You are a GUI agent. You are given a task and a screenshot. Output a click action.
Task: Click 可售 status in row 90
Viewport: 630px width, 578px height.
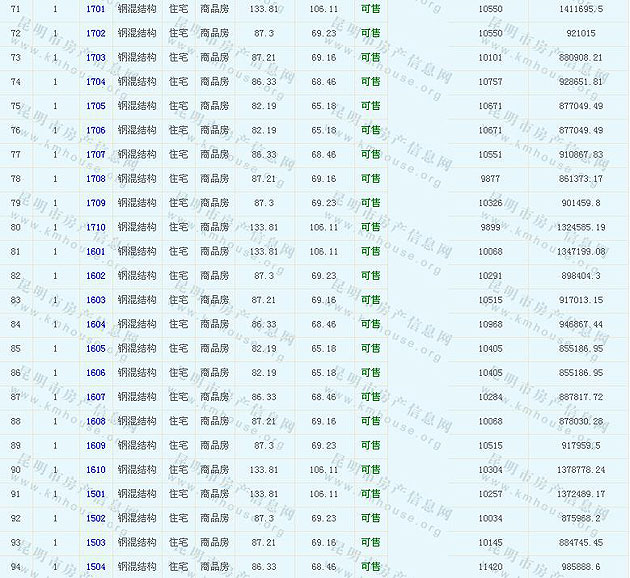click(x=370, y=470)
